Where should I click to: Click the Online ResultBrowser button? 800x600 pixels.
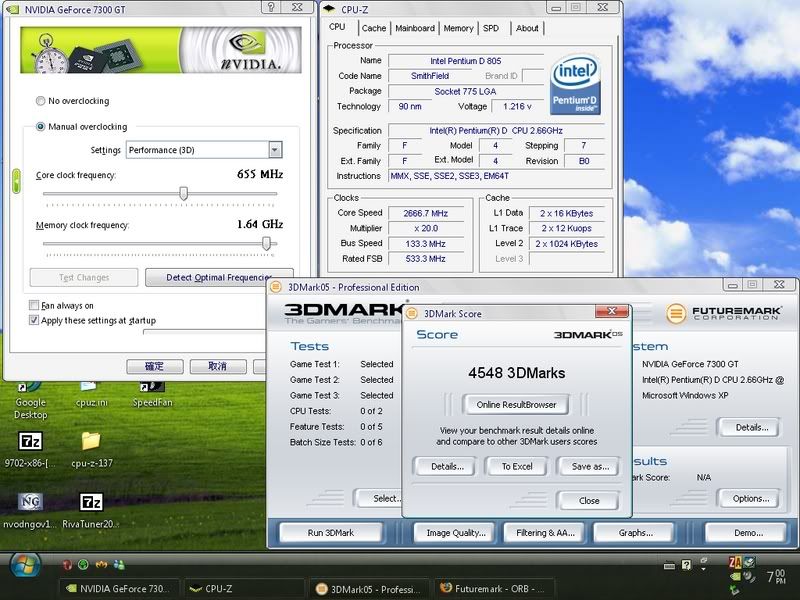point(516,405)
